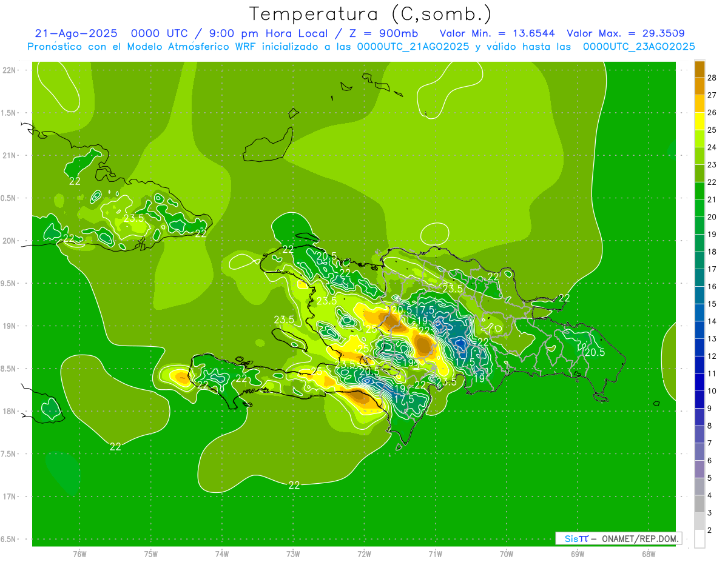Pick gray legend swatch between 3 and 4

click(699, 504)
